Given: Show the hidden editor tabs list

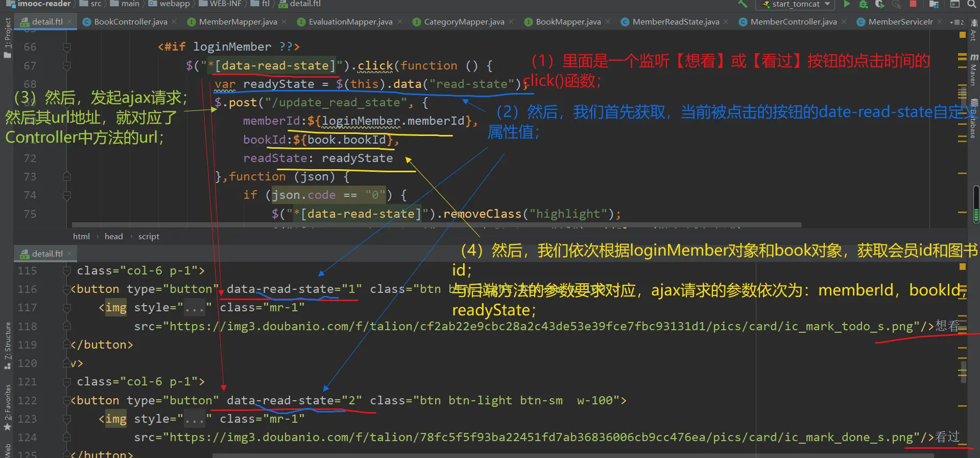Looking at the screenshot, I should pyautogui.click(x=957, y=22).
